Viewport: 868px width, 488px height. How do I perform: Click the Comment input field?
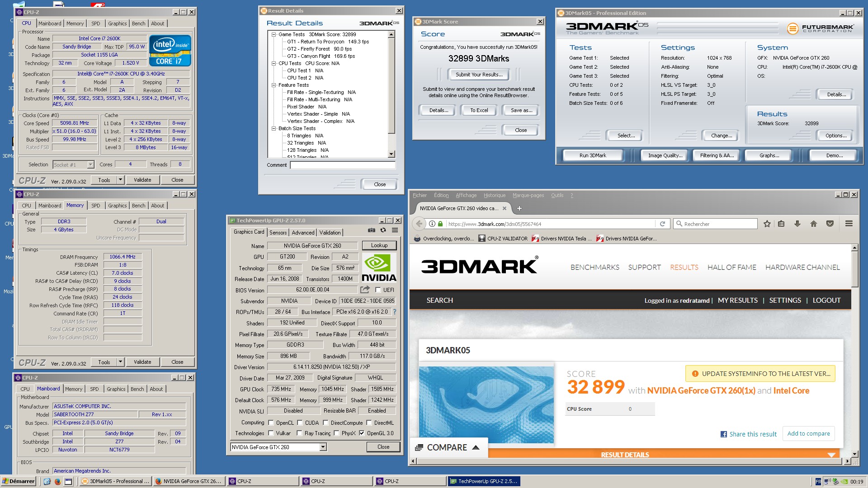pyautogui.click(x=343, y=165)
